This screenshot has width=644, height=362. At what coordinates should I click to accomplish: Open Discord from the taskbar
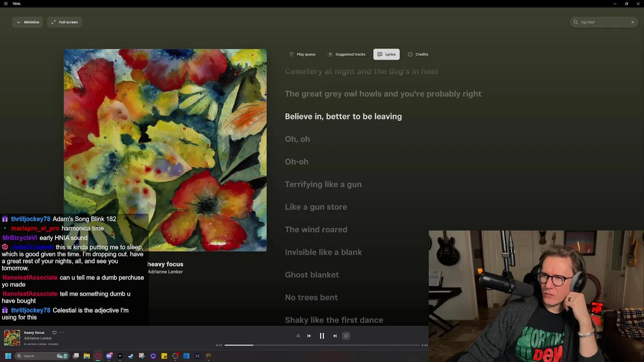[109, 356]
